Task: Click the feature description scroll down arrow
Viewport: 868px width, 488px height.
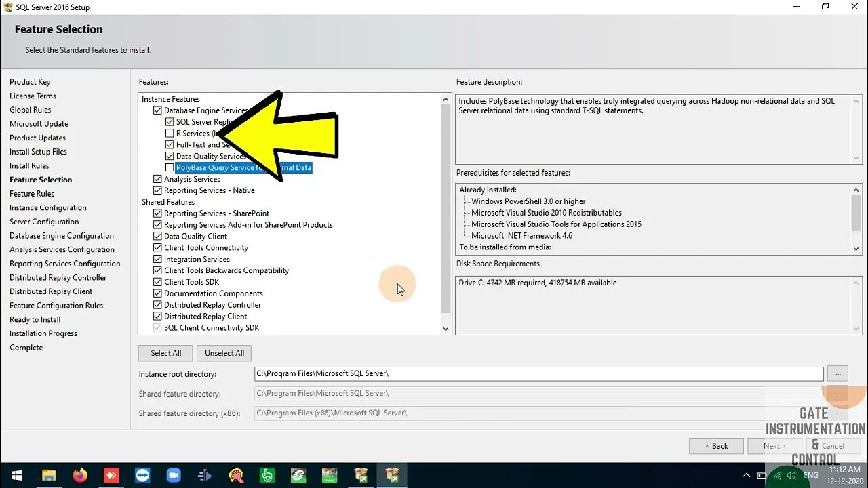Action: click(856, 159)
